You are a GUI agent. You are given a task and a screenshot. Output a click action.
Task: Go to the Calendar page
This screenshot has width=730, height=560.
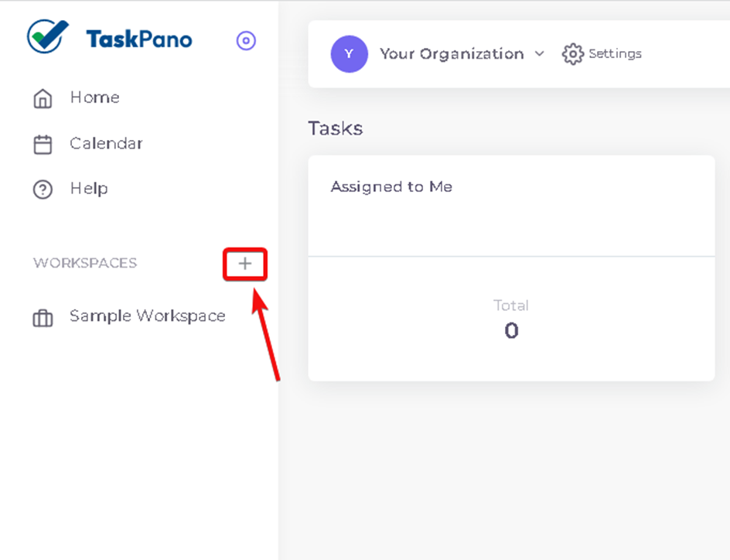tap(106, 143)
